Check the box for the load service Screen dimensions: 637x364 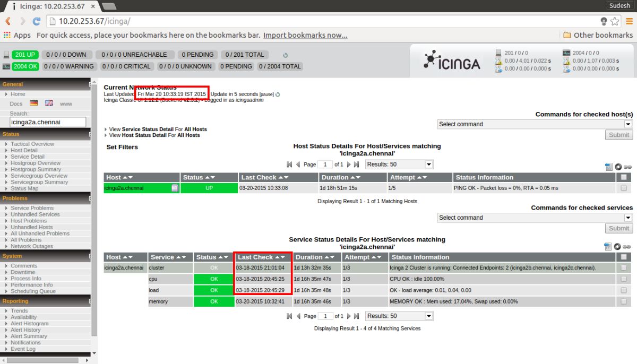click(623, 290)
